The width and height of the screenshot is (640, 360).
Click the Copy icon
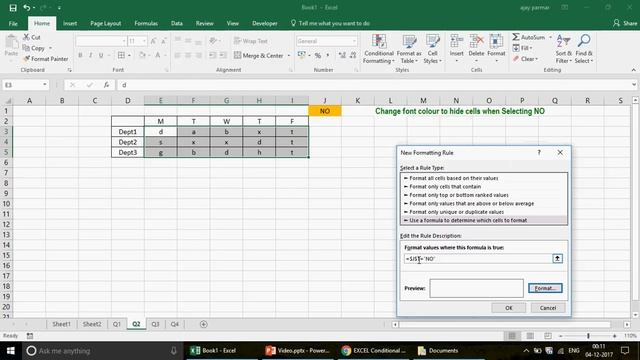(x=27, y=48)
